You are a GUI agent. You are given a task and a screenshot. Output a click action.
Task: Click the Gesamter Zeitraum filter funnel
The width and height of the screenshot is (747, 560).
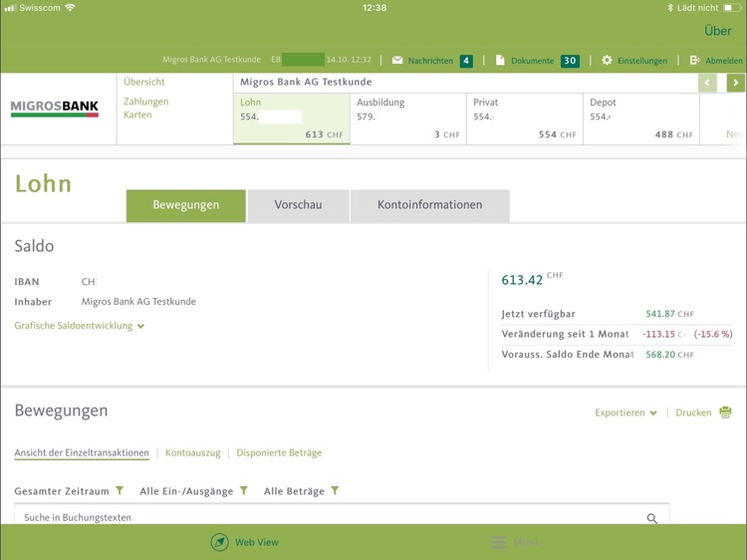120,490
